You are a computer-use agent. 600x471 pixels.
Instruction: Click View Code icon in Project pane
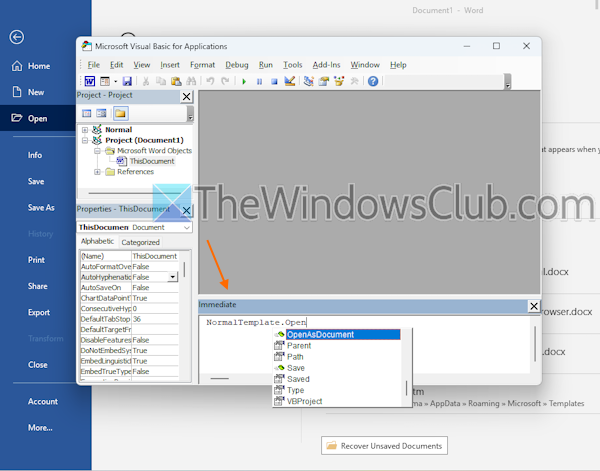click(87, 114)
